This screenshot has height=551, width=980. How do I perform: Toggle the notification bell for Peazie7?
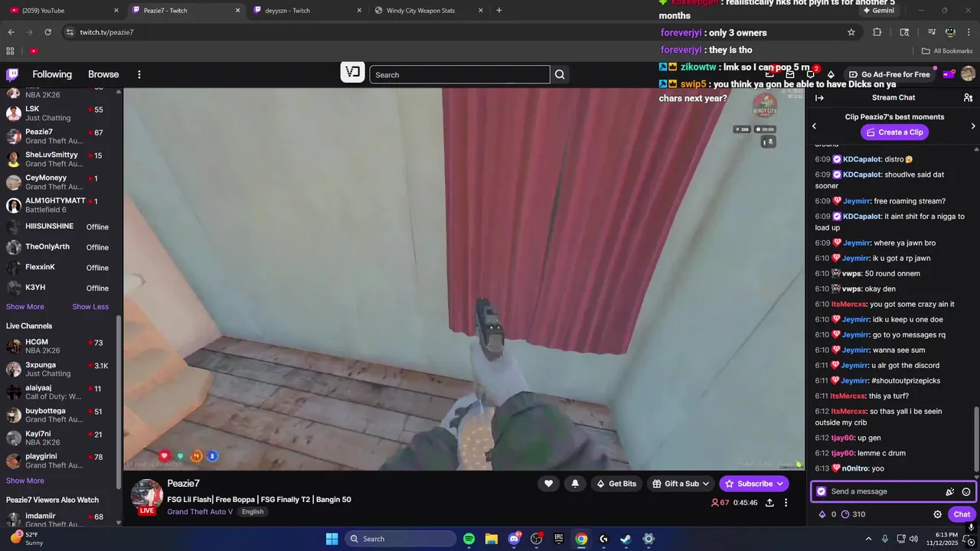point(575,484)
